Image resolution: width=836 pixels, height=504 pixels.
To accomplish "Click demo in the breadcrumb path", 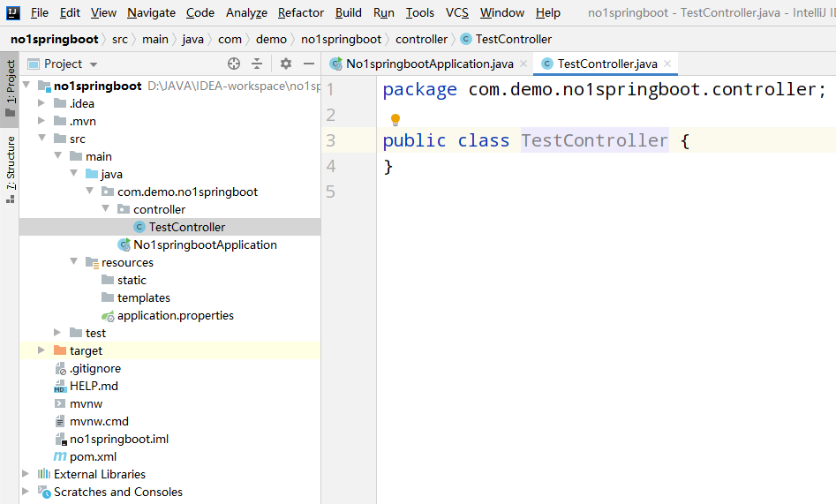I will pos(271,39).
